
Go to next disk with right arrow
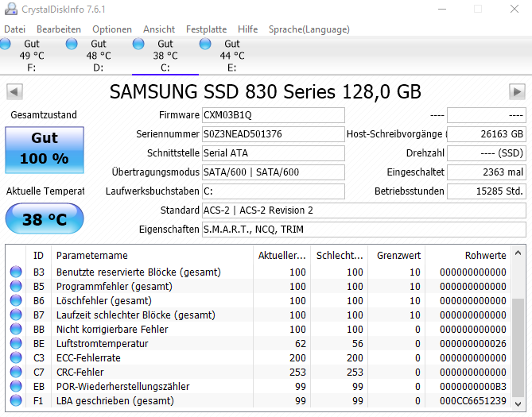coord(517,91)
